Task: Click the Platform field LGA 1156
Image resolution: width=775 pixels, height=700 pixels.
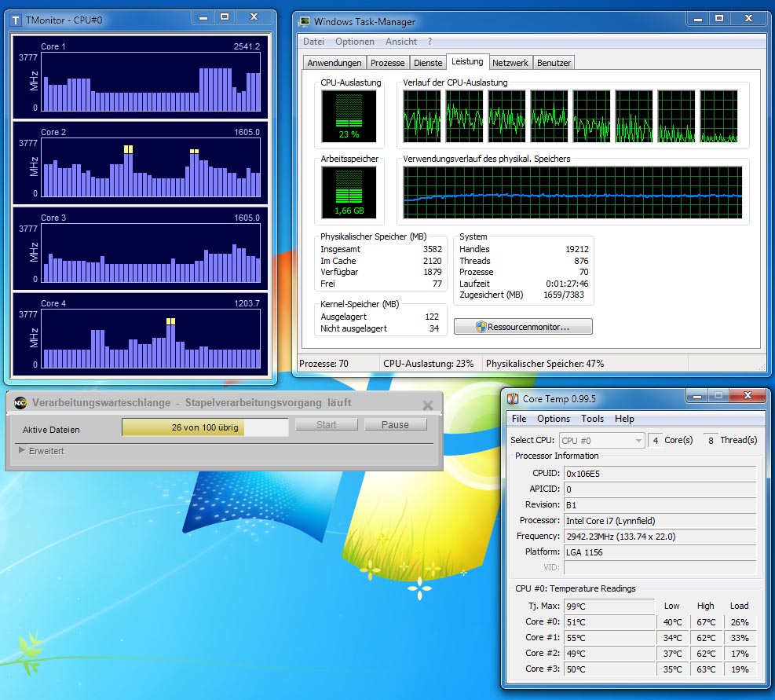Action: coord(660,552)
